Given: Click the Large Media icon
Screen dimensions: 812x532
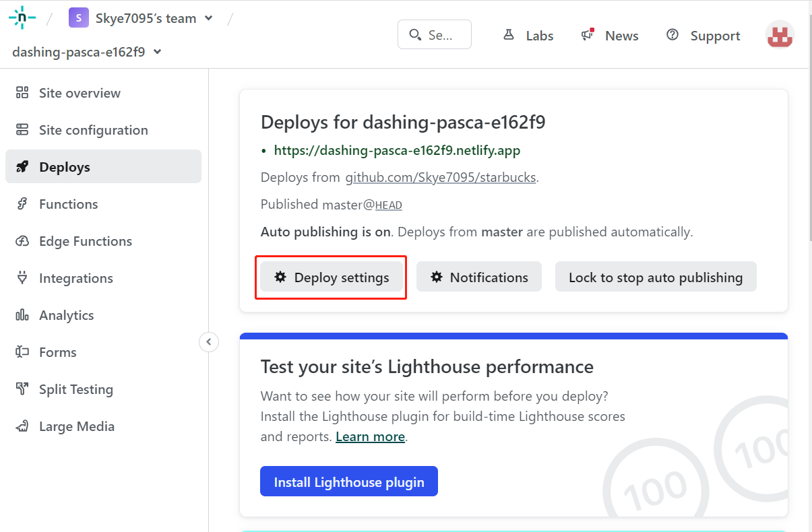Looking at the screenshot, I should click(x=22, y=426).
